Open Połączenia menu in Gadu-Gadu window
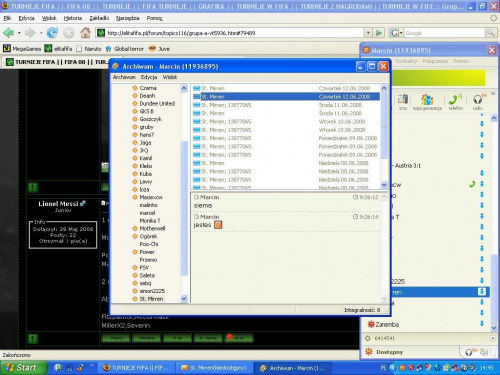Image resolution: width=500 pixels, height=375 pixels. tap(435, 61)
